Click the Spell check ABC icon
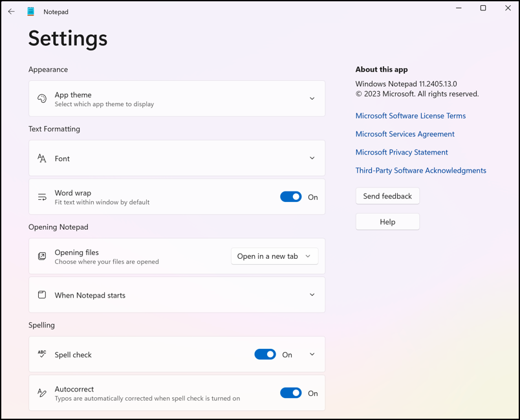 pos(42,353)
